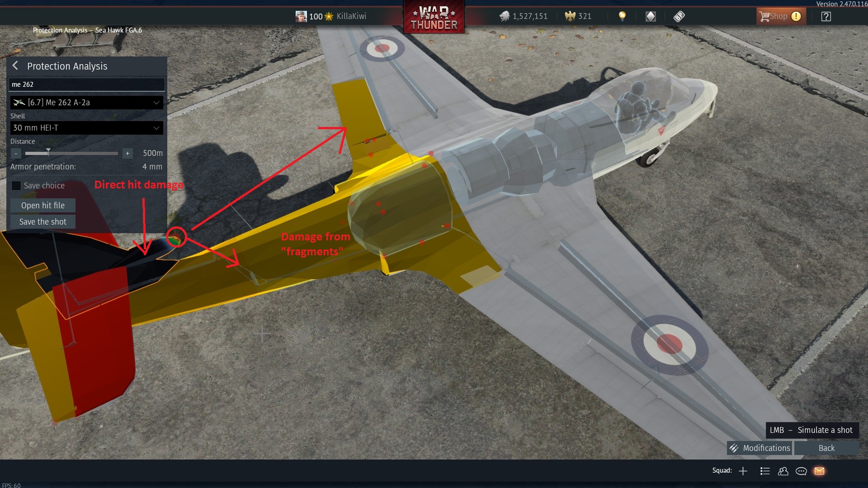
Task: Click the shop cart icon
Action: [x=764, y=17]
